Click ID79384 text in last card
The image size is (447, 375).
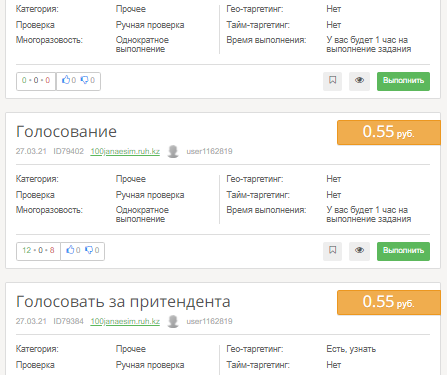[x=68, y=321]
